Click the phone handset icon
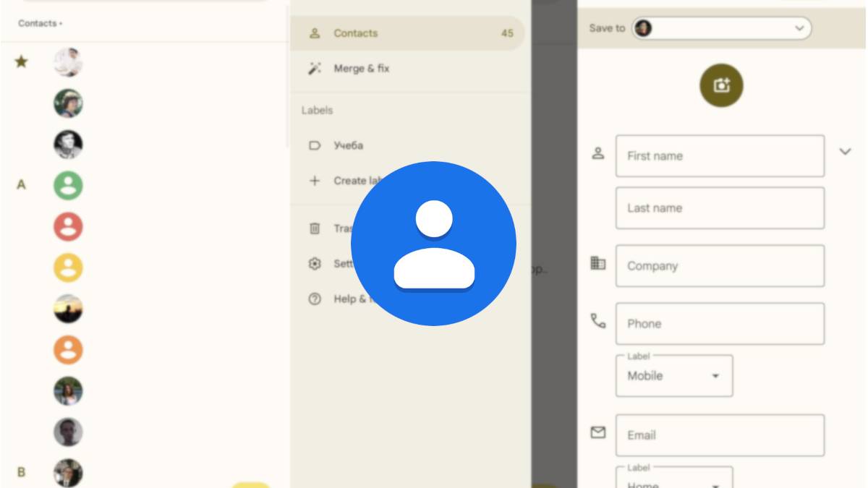The height and width of the screenshot is (488, 868). click(598, 321)
